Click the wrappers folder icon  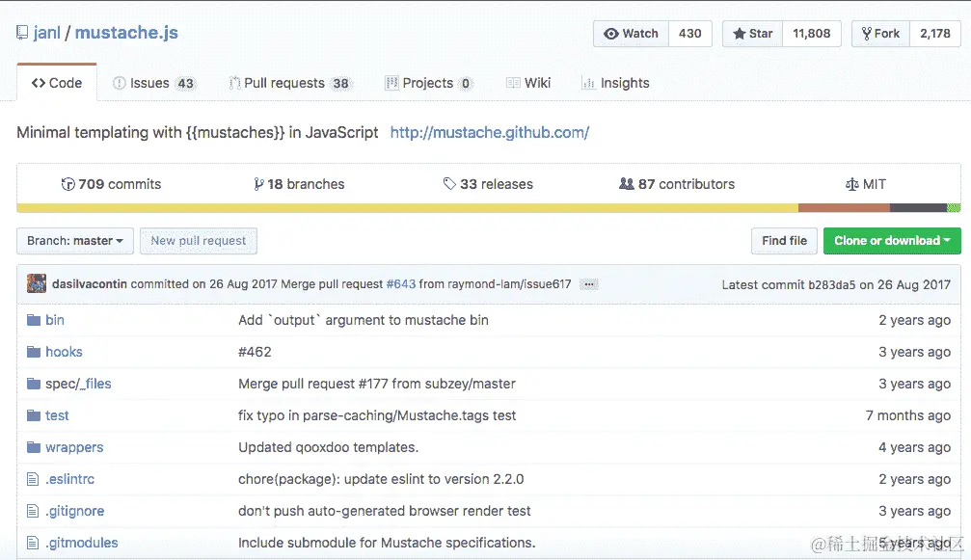34,447
